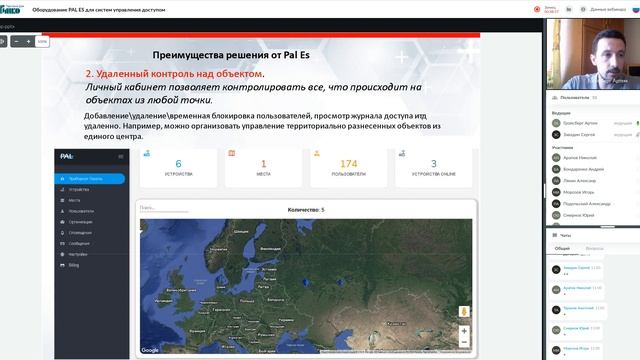The height and width of the screenshot is (360, 640).
Task: Select participant 'Смирнов Юрий' in list
Action: click(578, 215)
